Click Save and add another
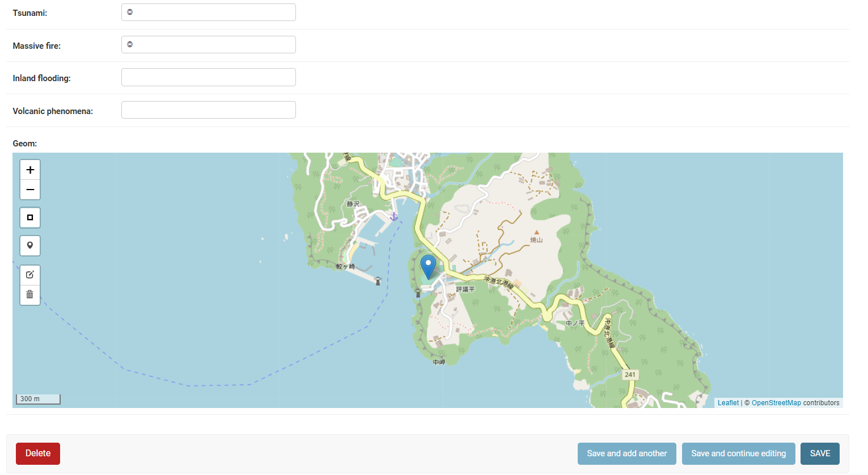Image resolution: width=868 pixels, height=475 pixels. [626, 453]
